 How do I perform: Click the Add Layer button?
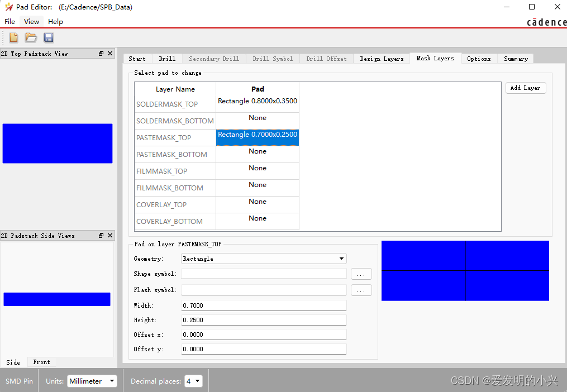coord(526,88)
